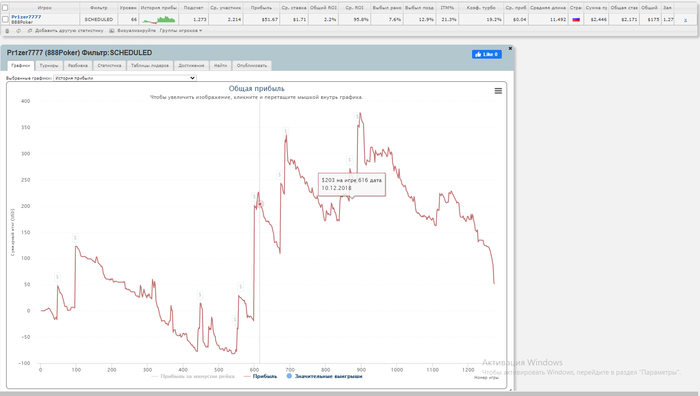Click Добавить другую статистику link
Image resolution: width=700 pixels, height=396 pixels.
click(x=69, y=31)
